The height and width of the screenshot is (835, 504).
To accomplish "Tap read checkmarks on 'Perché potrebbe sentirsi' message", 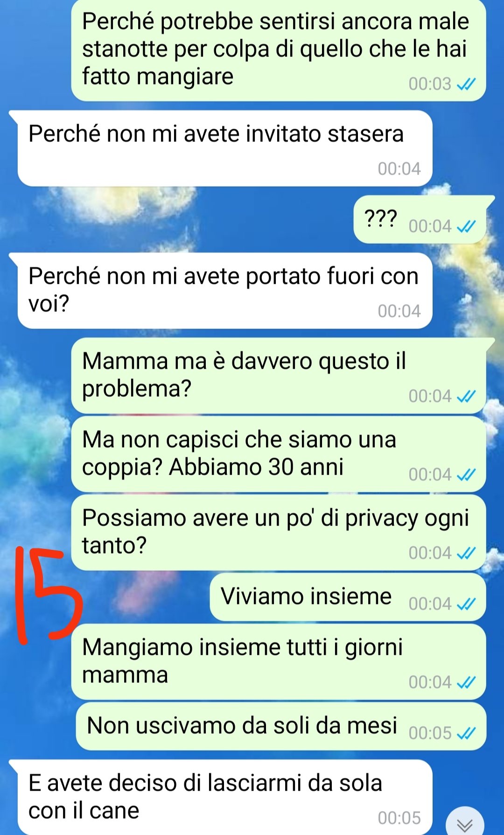I will [466, 84].
